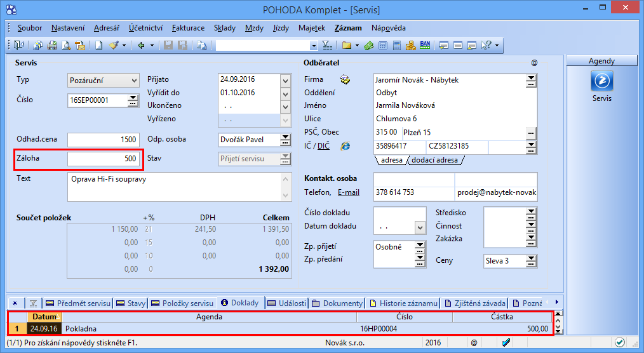The image size is (644, 353).
Task: Open the Záznam menu
Action: pos(348,28)
